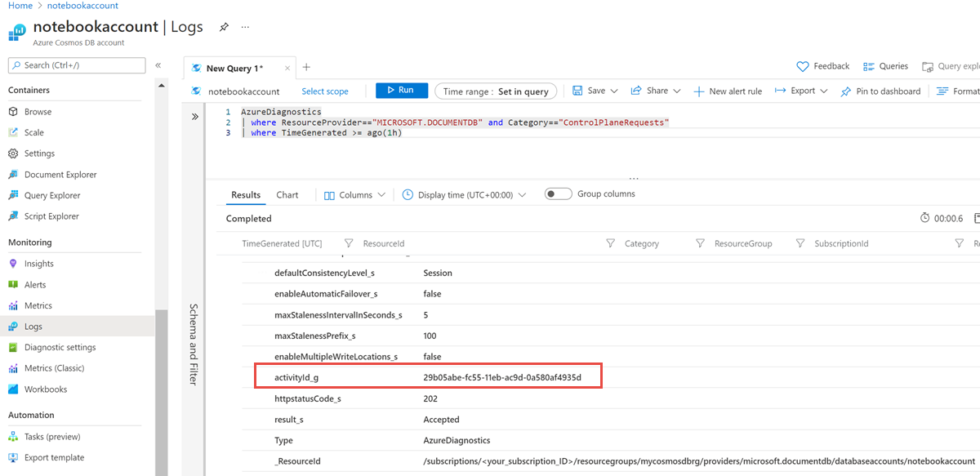Click the New alert rule plus icon
This screenshot has width=980, height=476.
tap(699, 91)
